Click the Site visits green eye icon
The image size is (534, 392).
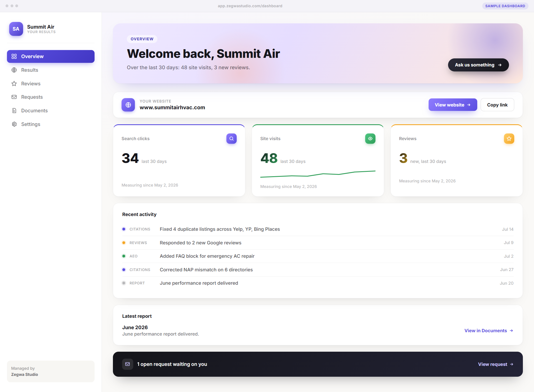click(x=370, y=138)
